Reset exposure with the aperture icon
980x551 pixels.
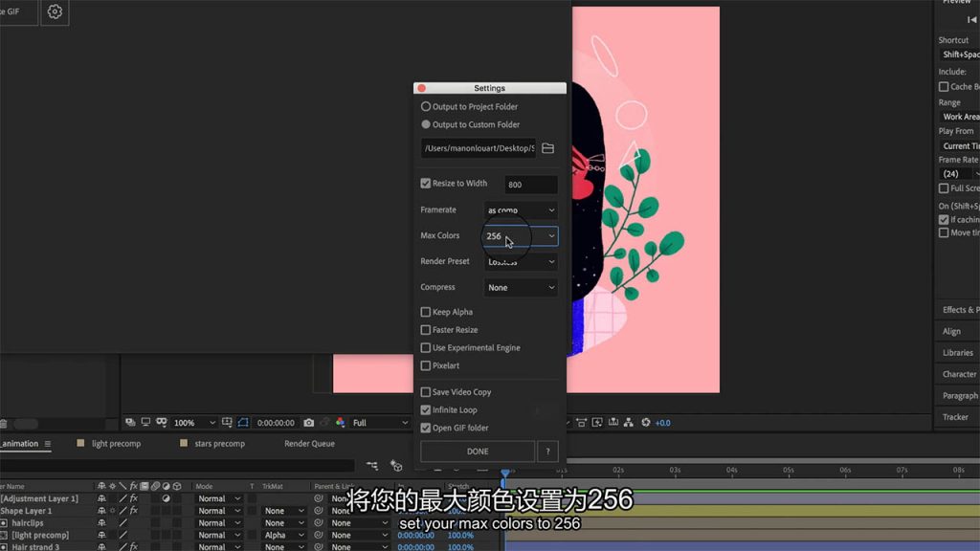646,423
